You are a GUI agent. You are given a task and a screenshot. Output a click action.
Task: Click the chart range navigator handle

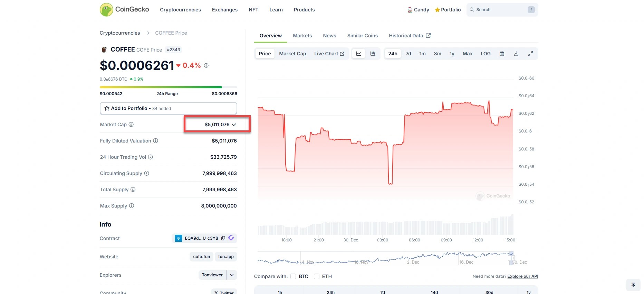click(511, 258)
